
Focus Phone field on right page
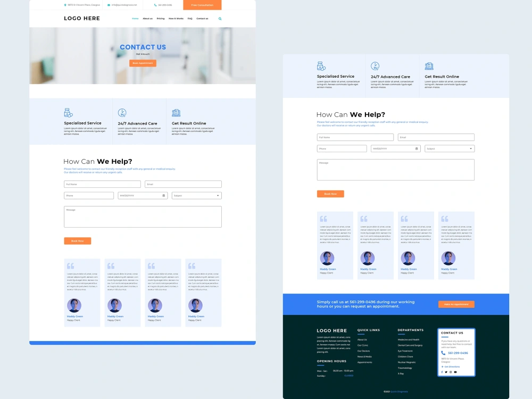pyautogui.click(x=342, y=148)
